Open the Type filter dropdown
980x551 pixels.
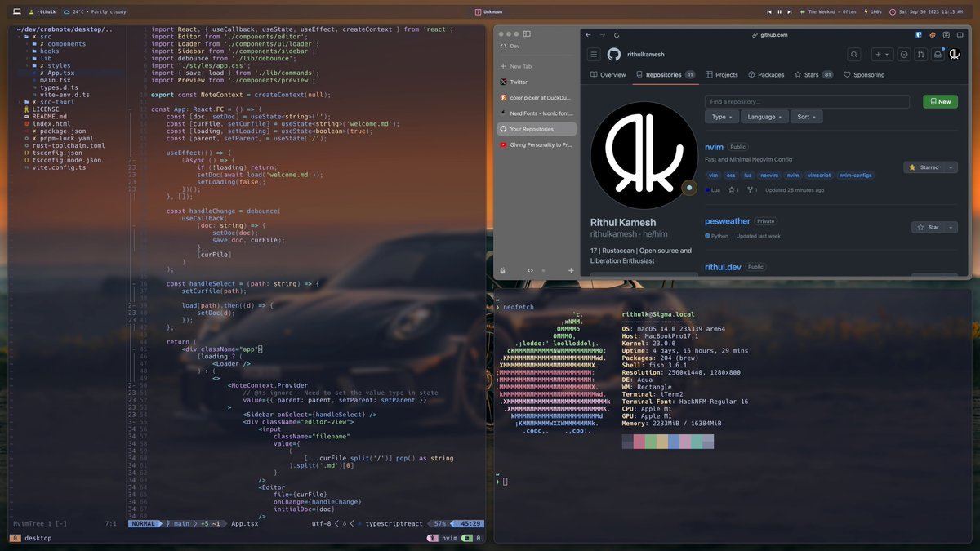(x=722, y=117)
